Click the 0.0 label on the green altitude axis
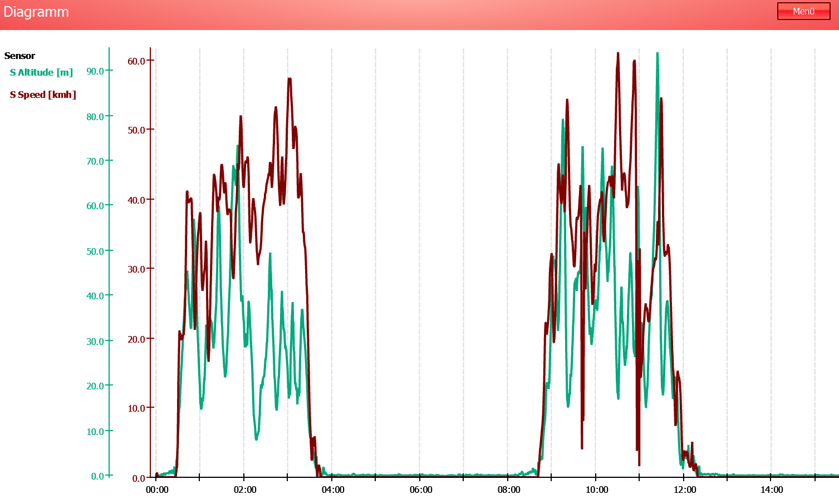This screenshot has height=504, width=839. 97,476
